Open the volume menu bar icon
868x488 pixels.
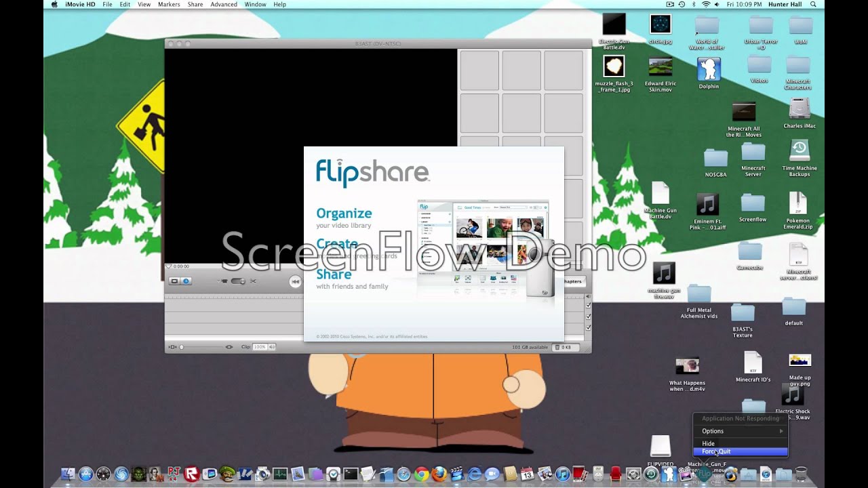pyautogui.click(x=717, y=4)
